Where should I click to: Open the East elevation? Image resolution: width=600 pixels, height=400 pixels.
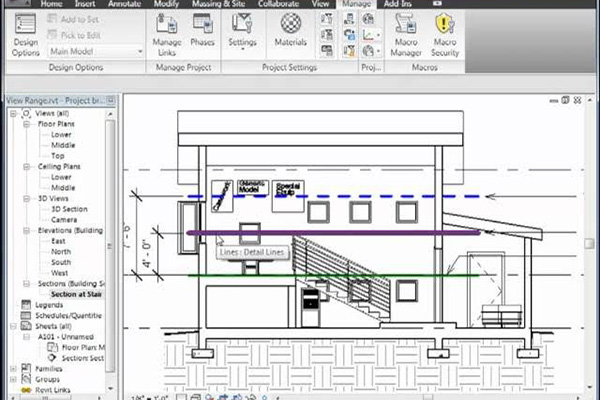point(58,241)
